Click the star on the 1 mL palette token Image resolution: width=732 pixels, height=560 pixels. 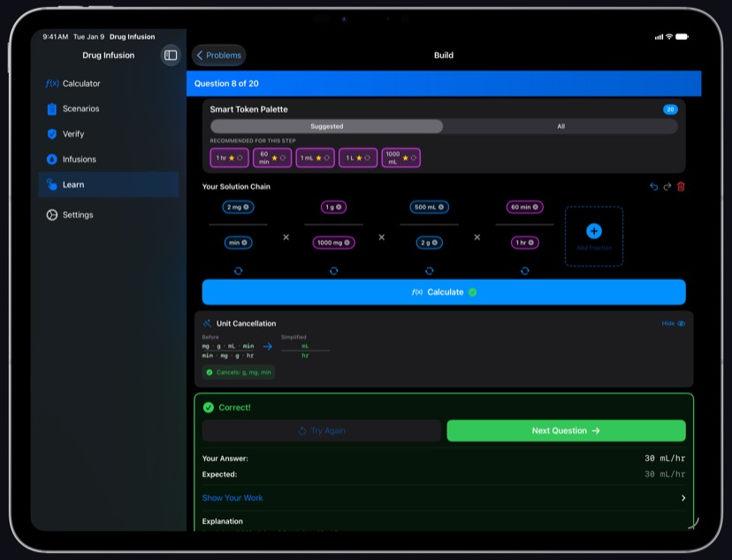tap(318, 158)
